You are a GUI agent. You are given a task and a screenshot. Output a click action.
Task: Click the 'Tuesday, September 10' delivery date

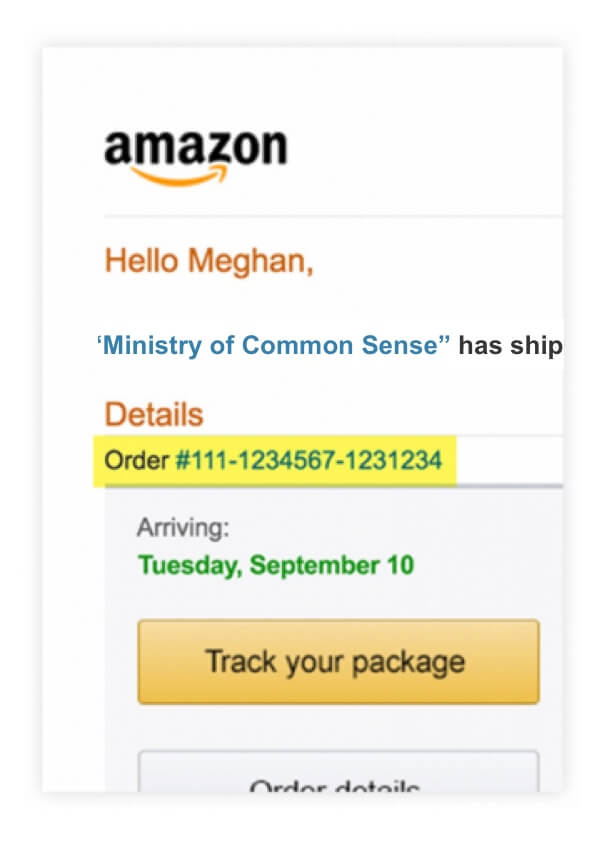click(276, 565)
